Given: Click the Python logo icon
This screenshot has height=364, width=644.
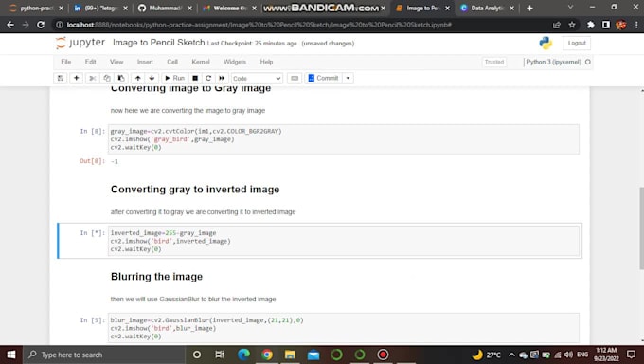Looking at the screenshot, I should [546, 43].
